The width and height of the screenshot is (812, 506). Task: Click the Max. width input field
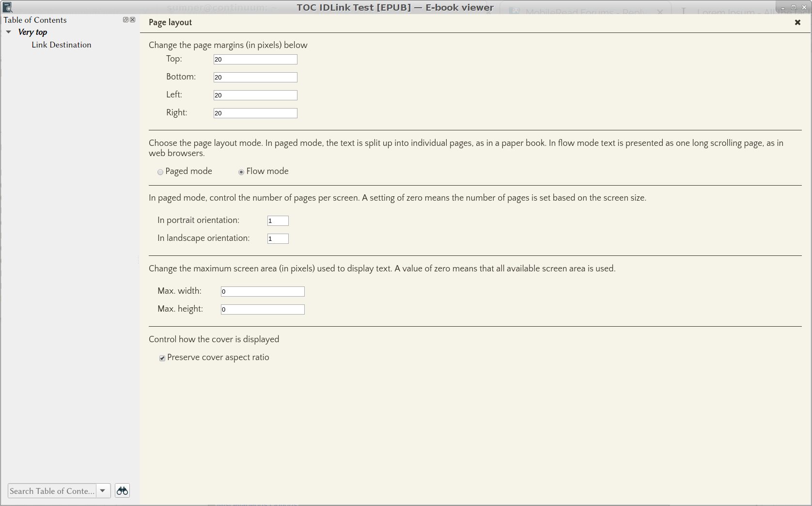click(x=263, y=291)
